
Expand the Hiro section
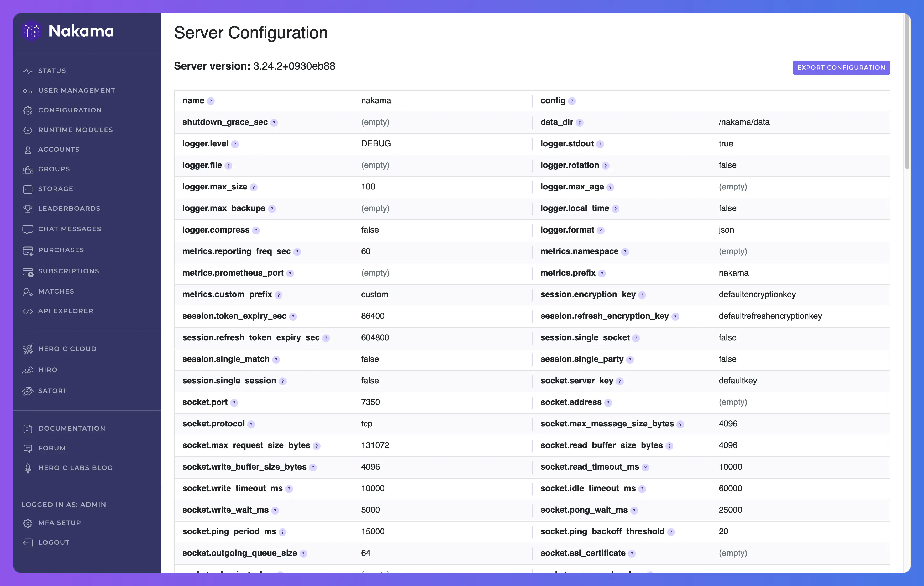[48, 369]
